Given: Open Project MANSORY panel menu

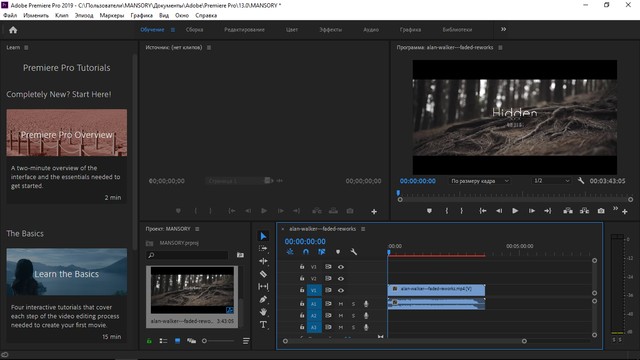Looking at the screenshot, I should pyautogui.click(x=197, y=229).
